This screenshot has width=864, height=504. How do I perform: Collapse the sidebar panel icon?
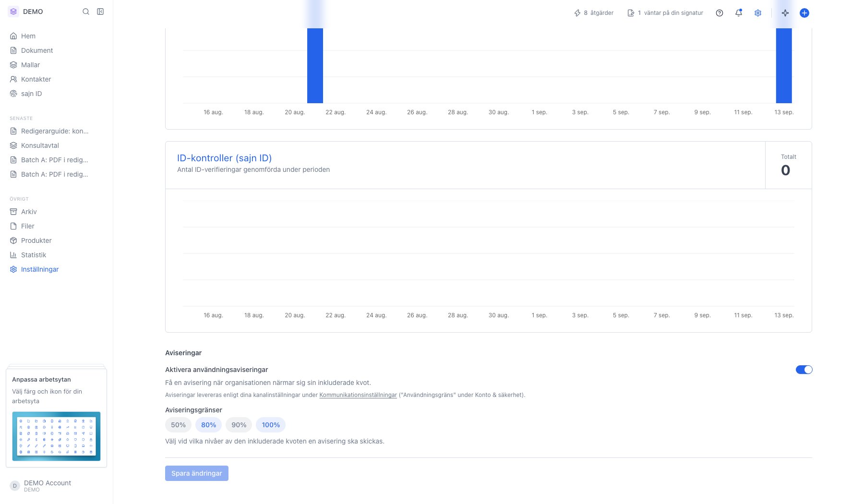[100, 12]
